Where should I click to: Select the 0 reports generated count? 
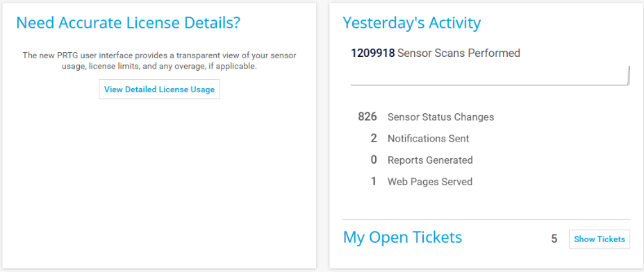point(373,160)
